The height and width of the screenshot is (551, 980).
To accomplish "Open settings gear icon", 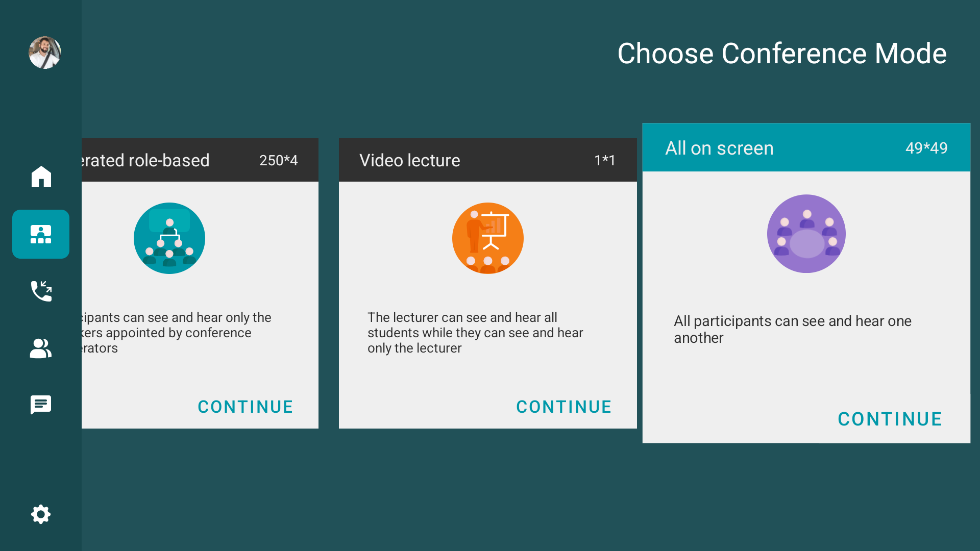I will click(x=41, y=514).
